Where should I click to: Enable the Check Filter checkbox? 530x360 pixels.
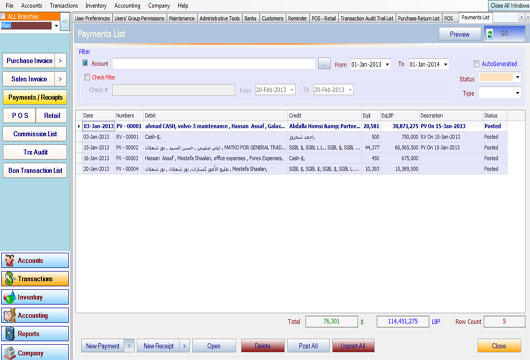pos(87,77)
